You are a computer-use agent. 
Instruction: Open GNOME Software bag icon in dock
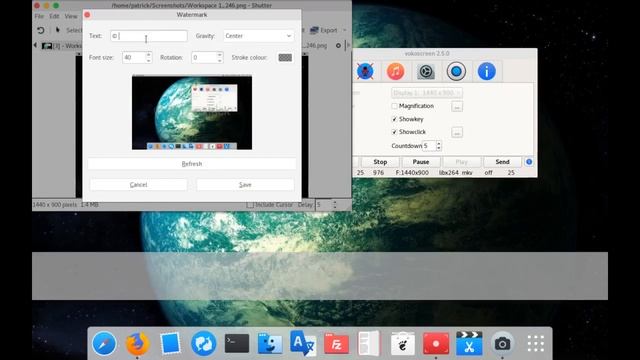(402, 344)
